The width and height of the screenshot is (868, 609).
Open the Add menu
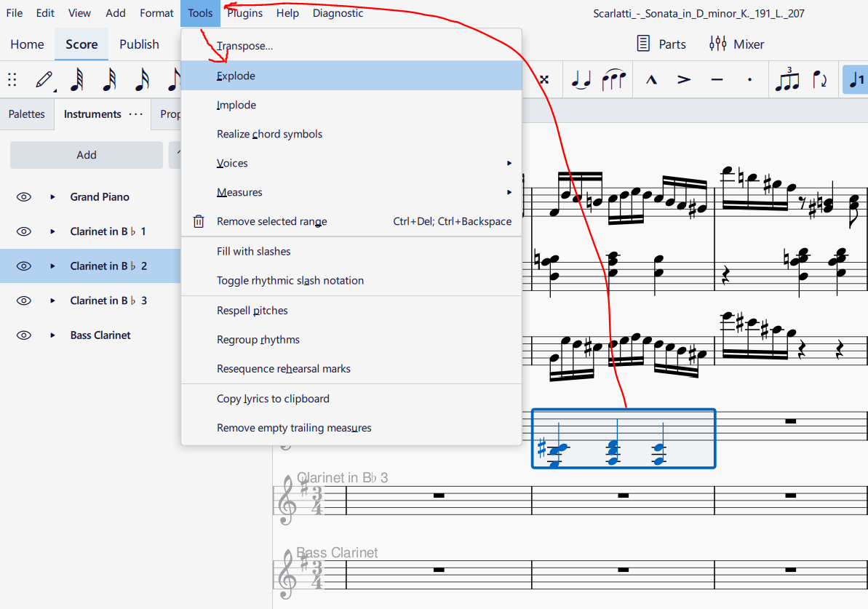[x=116, y=13]
